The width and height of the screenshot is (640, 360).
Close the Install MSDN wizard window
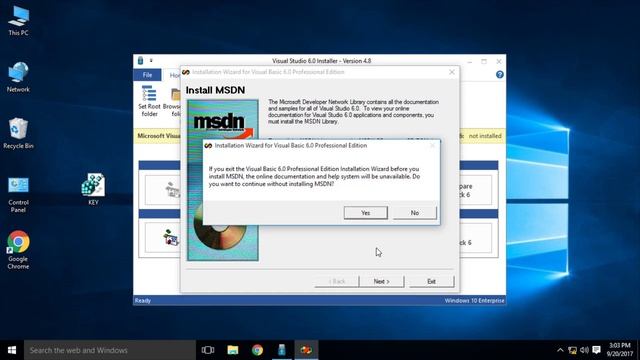(x=452, y=72)
